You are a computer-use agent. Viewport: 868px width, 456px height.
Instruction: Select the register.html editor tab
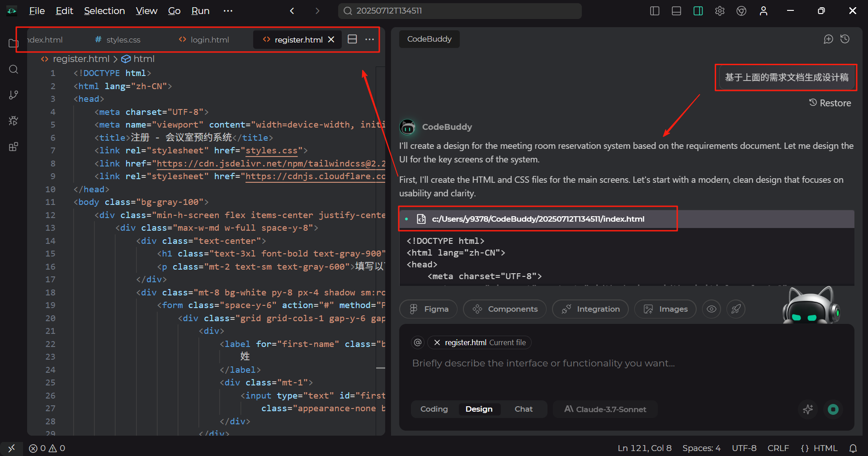pyautogui.click(x=298, y=40)
